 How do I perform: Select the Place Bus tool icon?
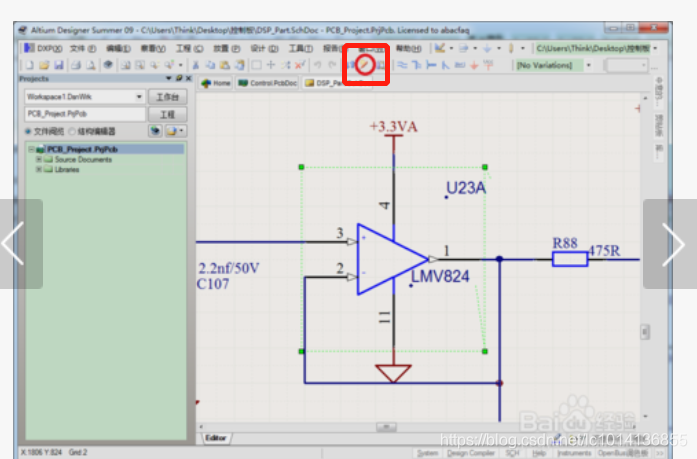point(417,65)
